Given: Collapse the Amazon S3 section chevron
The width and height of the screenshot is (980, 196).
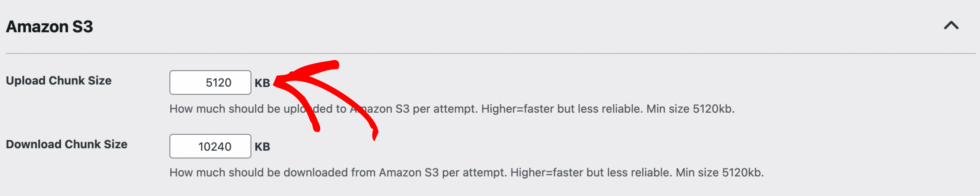Looking at the screenshot, I should click(x=951, y=26).
